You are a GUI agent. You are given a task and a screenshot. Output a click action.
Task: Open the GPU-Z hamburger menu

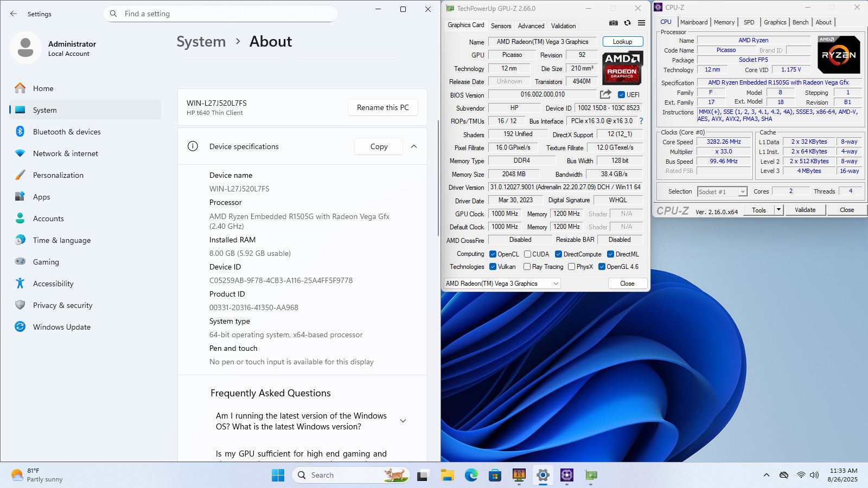pos(641,23)
